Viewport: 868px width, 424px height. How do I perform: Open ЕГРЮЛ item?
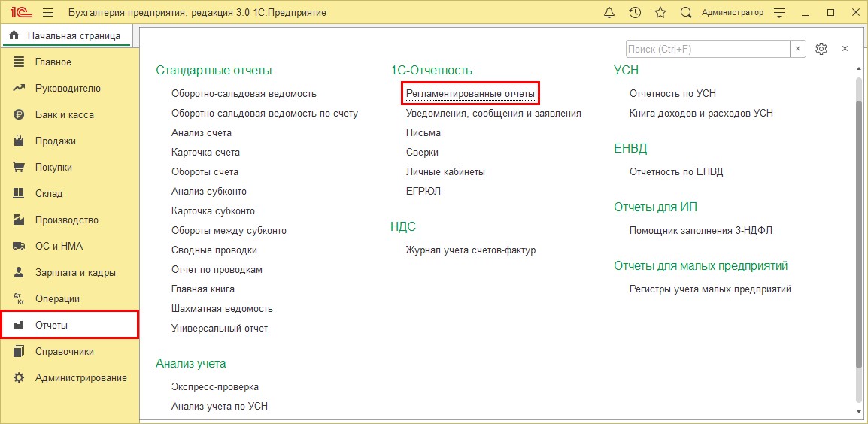[423, 192]
